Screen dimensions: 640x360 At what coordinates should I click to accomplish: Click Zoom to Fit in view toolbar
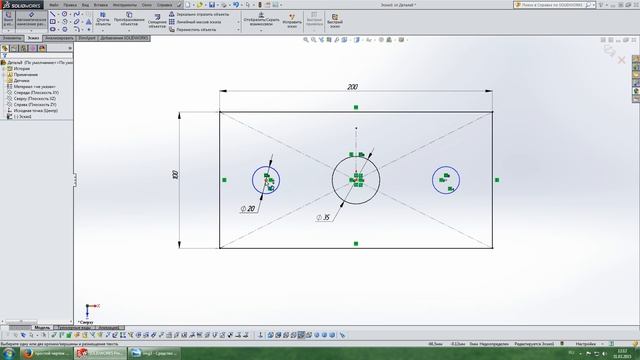(306, 40)
